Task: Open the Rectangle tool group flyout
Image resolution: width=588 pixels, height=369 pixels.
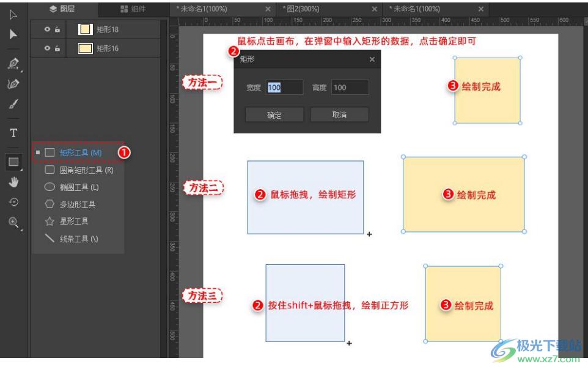Action: [x=13, y=162]
